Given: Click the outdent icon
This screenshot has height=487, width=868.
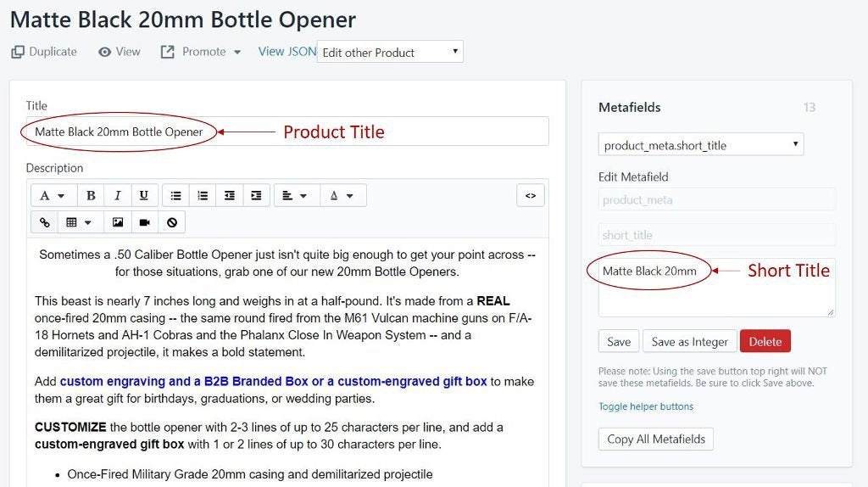Looking at the screenshot, I should coord(229,196).
